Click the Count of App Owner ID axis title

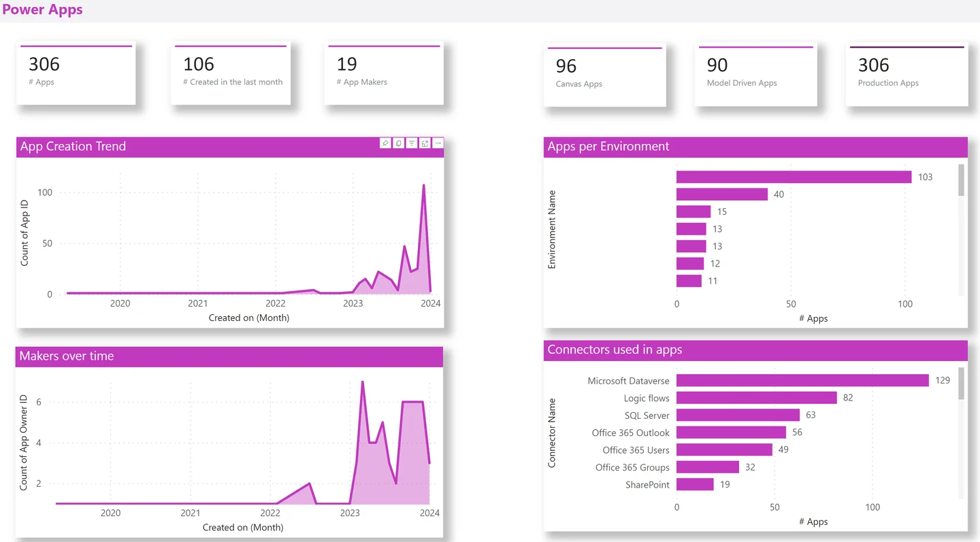pyautogui.click(x=24, y=442)
